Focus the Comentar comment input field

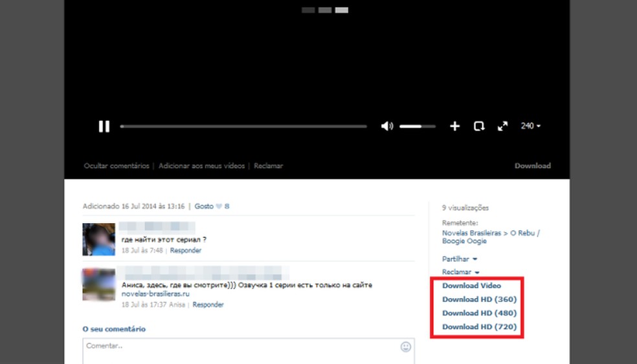[x=249, y=351]
